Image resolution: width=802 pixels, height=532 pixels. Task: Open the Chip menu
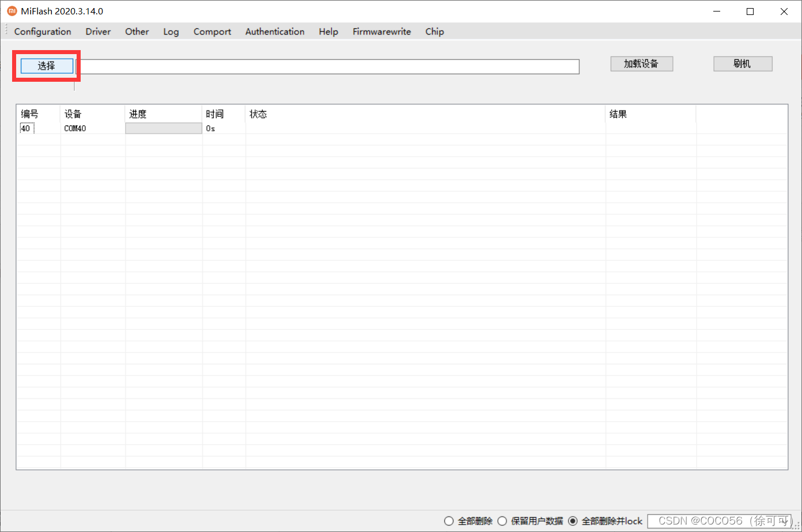click(434, 32)
